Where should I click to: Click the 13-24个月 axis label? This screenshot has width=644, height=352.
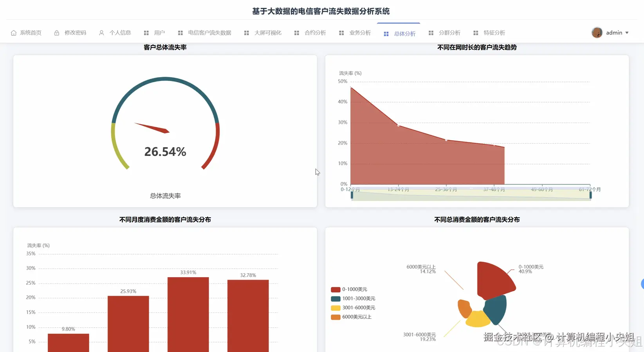point(399,190)
